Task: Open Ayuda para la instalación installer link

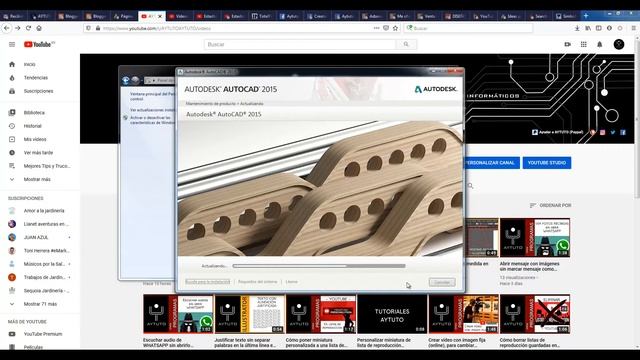Action: pos(208,282)
